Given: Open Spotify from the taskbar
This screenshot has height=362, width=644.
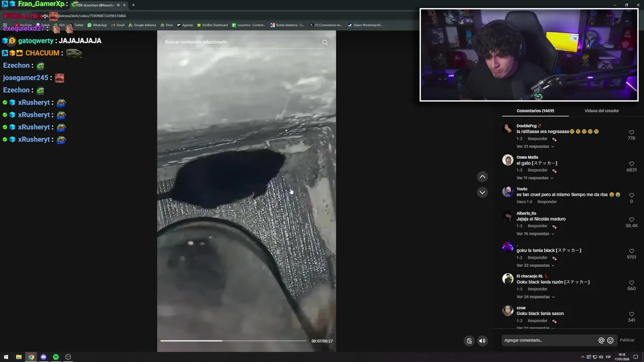Looking at the screenshot, I should pos(56,357).
